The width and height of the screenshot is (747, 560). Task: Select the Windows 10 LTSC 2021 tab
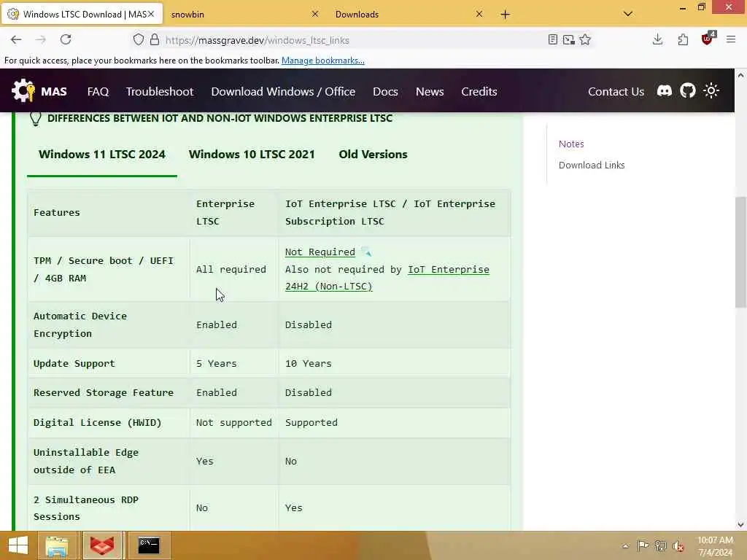point(252,155)
